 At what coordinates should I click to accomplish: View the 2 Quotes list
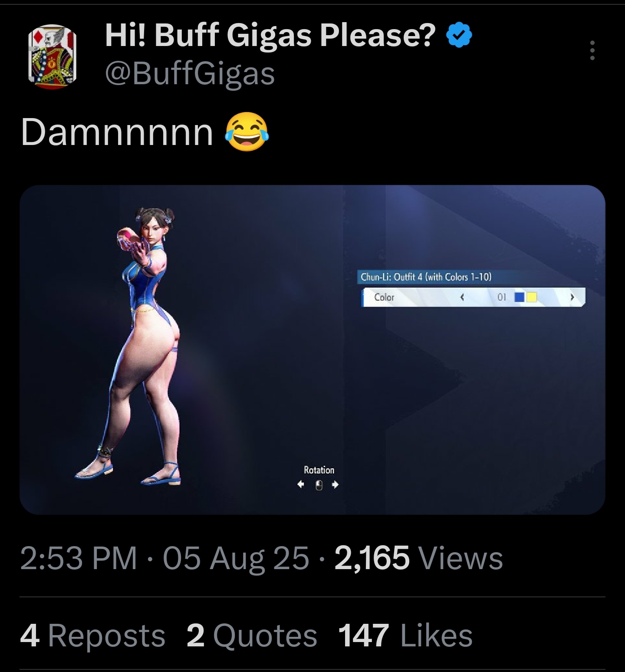[x=252, y=636]
